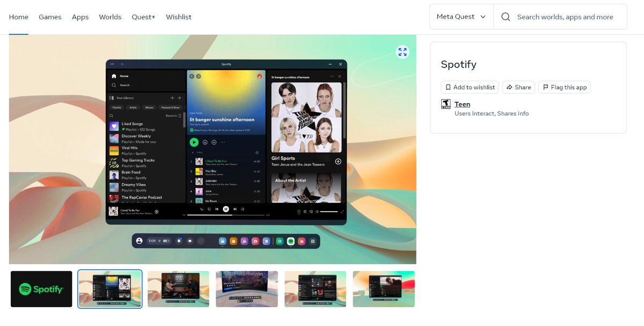644x326 pixels.
Task: Open the Quest+ menu item
Action: coord(143,17)
